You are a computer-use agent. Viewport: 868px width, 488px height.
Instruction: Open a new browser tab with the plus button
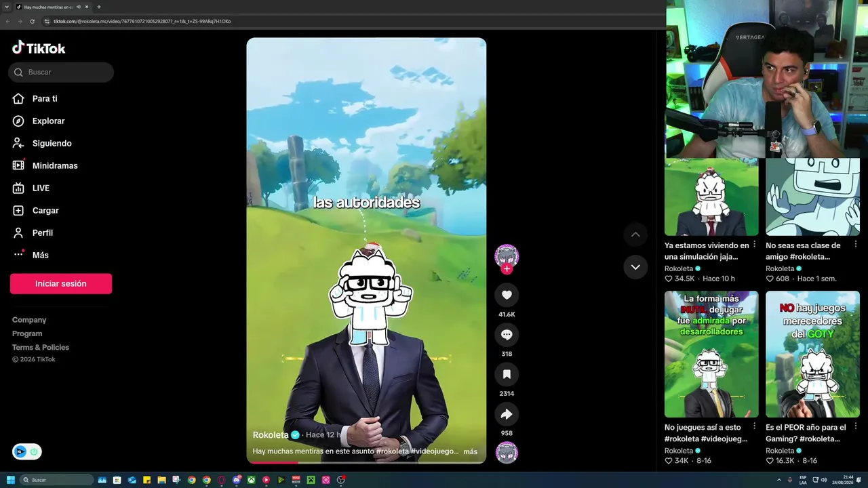click(99, 7)
